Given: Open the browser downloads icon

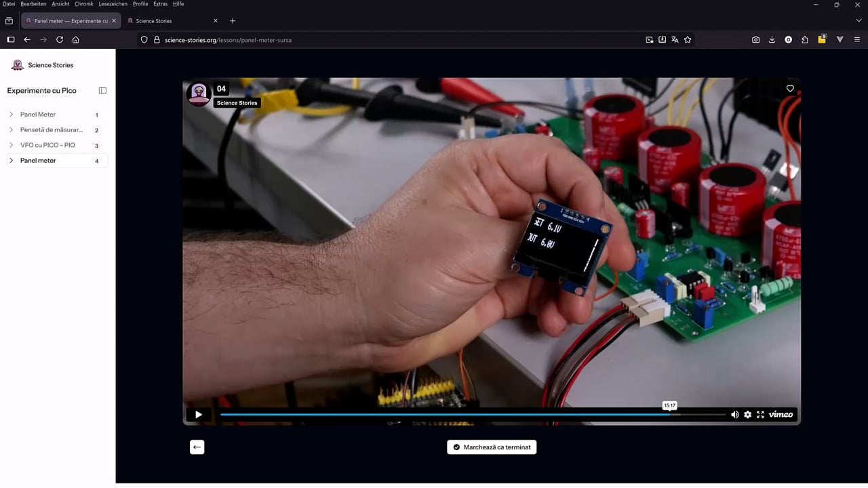Looking at the screenshot, I should (x=772, y=40).
